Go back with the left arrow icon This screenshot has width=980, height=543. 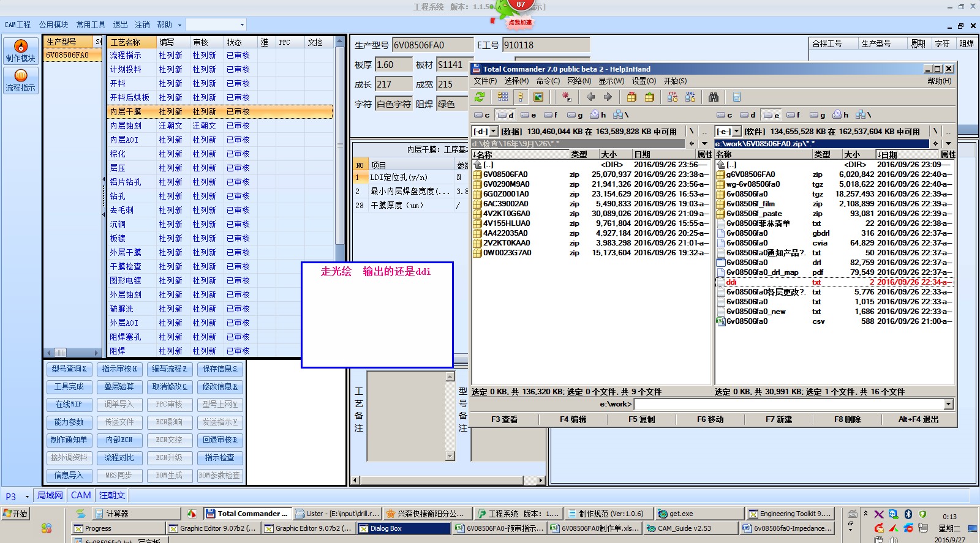(x=590, y=97)
